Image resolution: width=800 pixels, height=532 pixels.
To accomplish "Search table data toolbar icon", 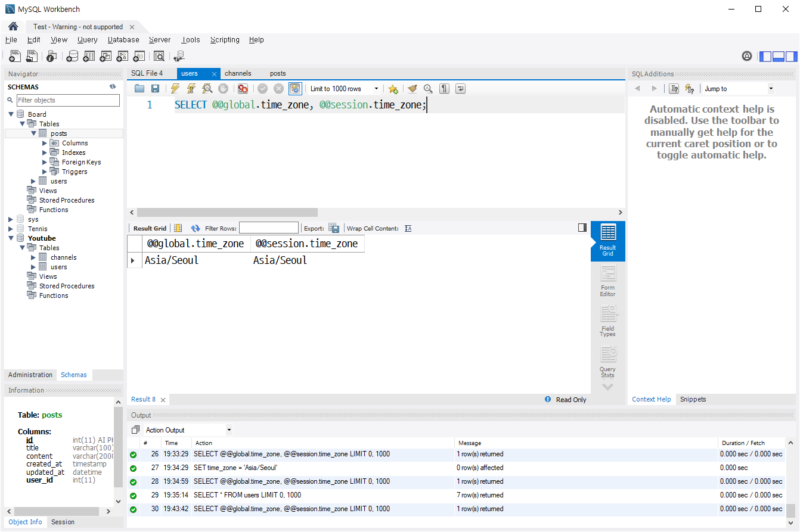I will 159,56.
